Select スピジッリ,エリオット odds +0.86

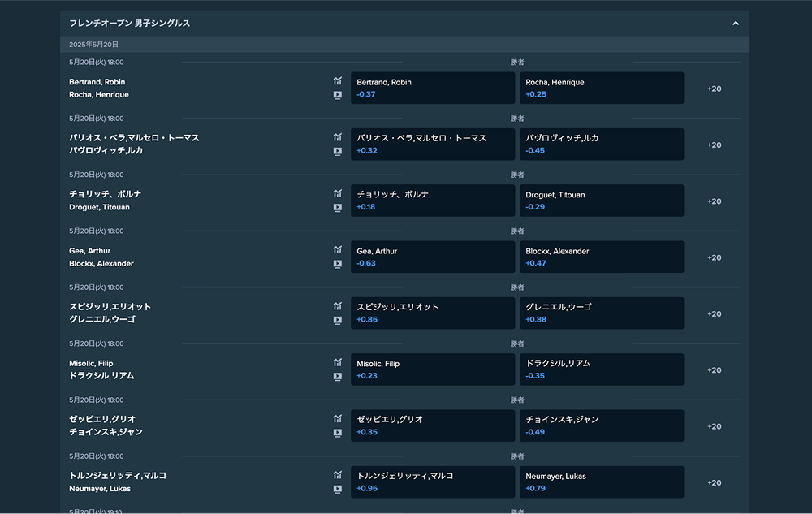[x=433, y=313]
